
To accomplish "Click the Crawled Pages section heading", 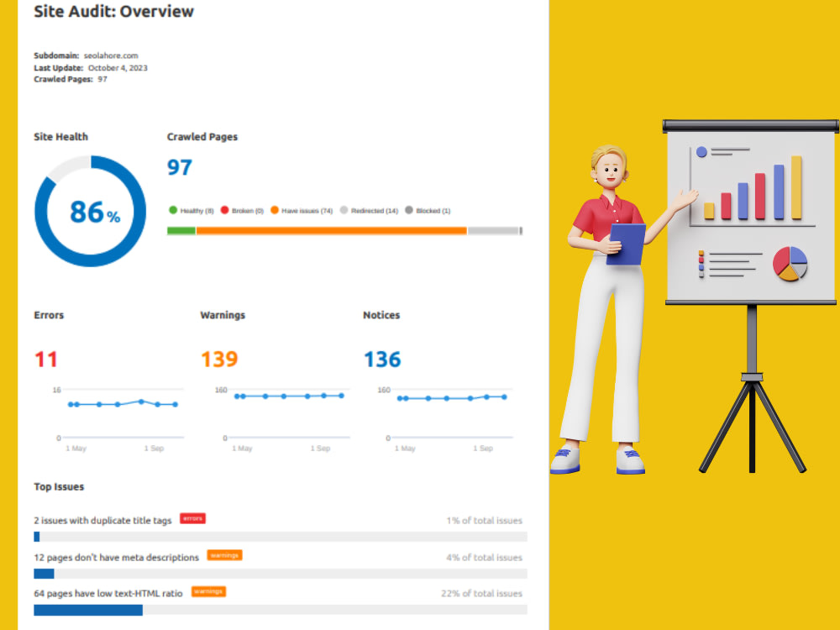I will pos(202,137).
